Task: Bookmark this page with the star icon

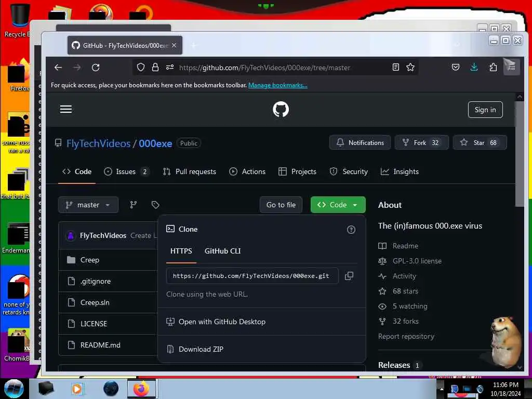Action: point(410,67)
